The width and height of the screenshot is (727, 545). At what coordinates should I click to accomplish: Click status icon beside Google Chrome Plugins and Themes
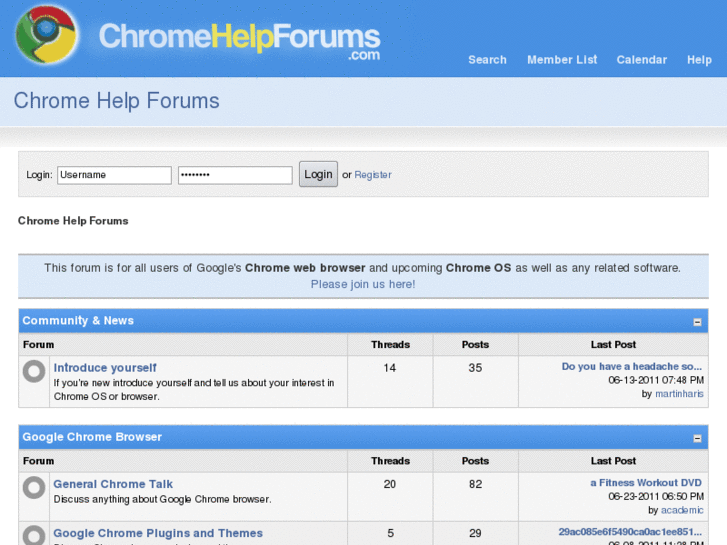pyautogui.click(x=34, y=535)
